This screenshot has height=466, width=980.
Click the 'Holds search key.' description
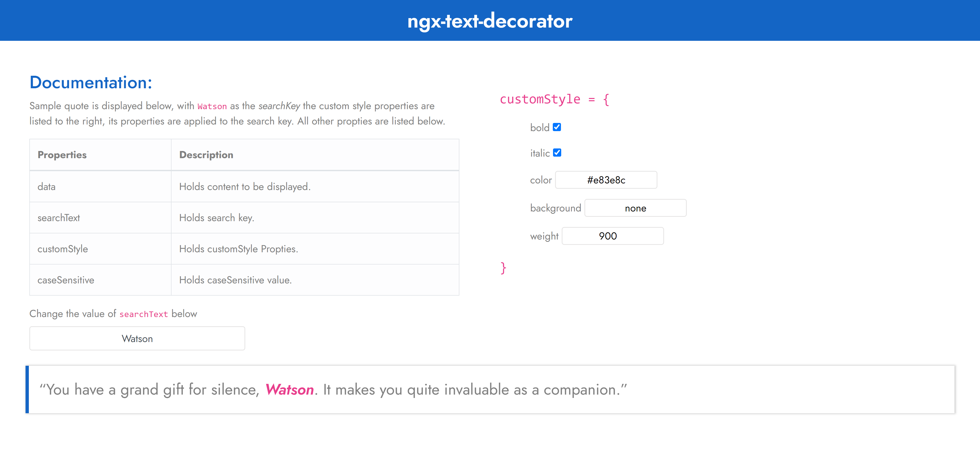click(x=216, y=218)
